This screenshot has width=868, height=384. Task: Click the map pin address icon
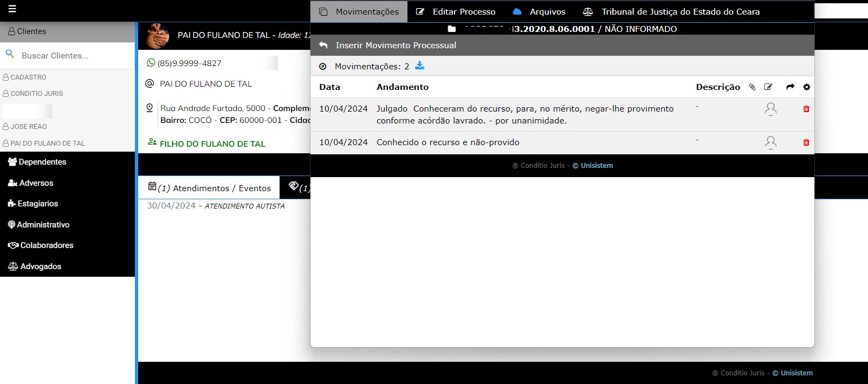click(x=150, y=108)
